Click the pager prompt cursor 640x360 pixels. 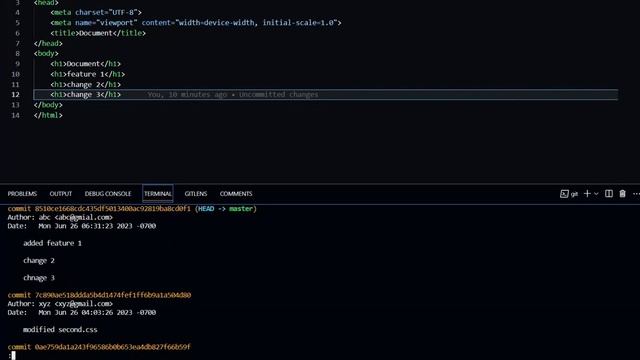tap(13, 356)
